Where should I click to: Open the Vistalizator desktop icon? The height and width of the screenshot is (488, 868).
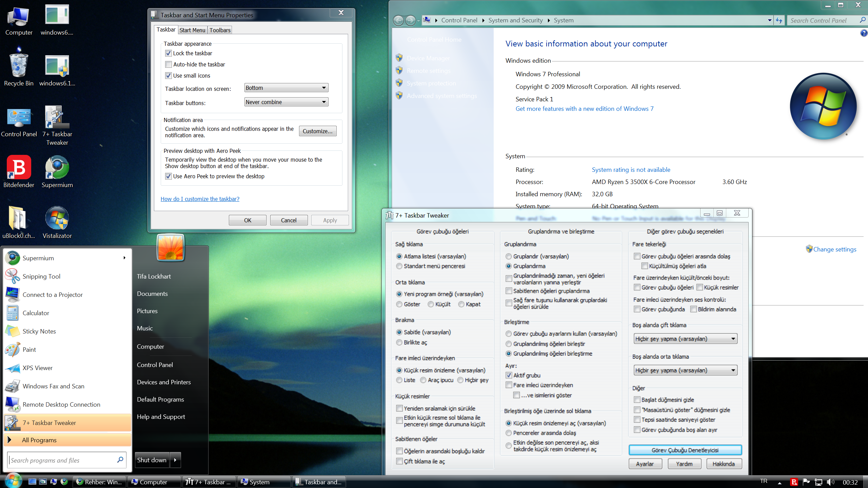coord(57,222)
